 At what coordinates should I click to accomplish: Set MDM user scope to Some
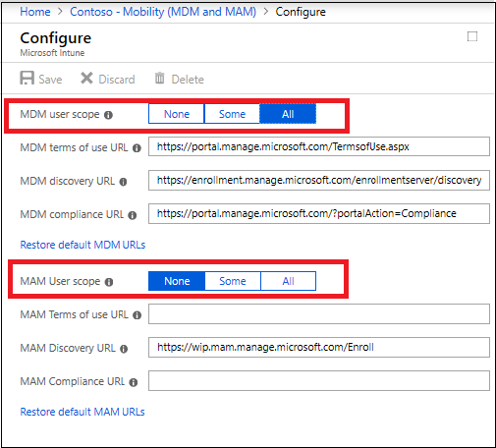(x=232, y=114)
